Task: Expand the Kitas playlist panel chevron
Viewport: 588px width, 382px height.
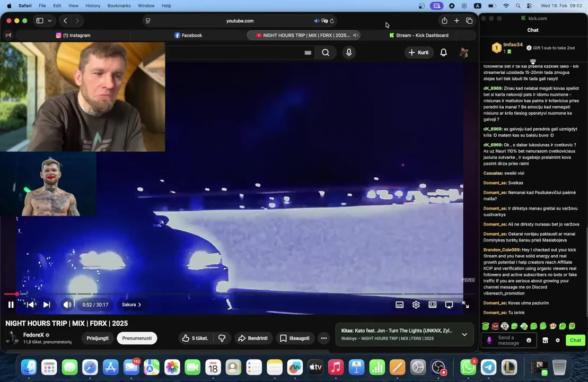Action: pyautogui.click(x=464, y=334)
